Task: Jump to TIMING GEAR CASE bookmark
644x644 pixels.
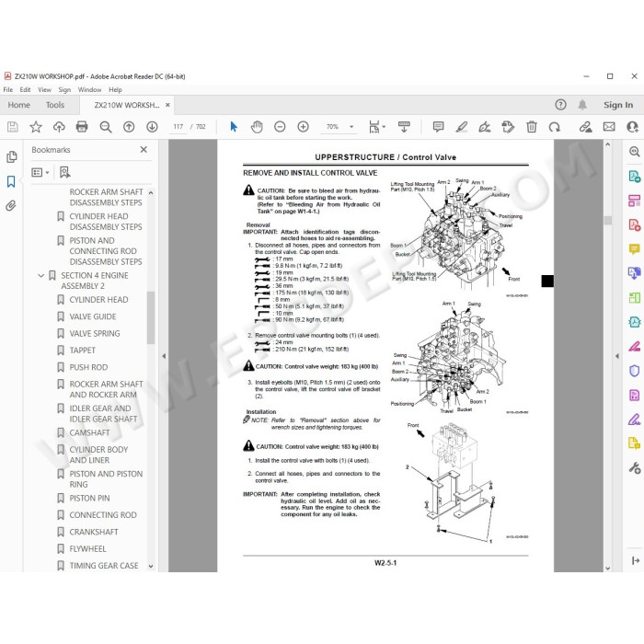Action: tap(104, 566)
